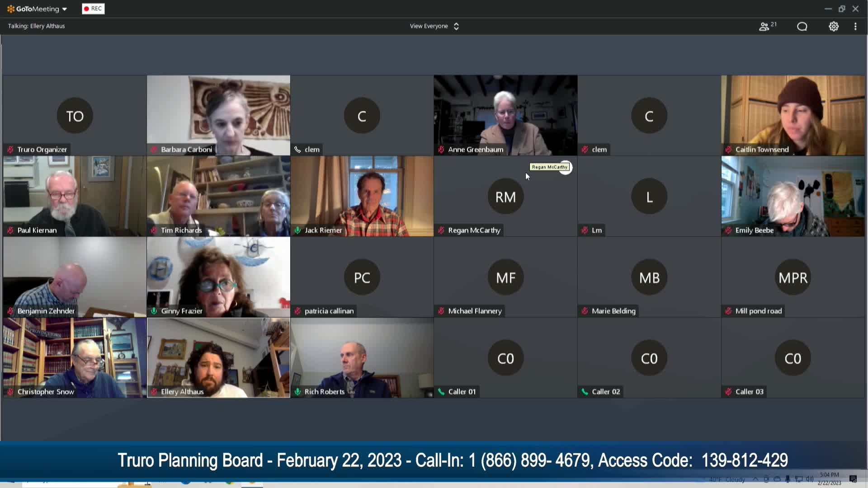This screenshot has height=488, width=868.
Task: Open the three-dot More menu
Action: (856, 26)
